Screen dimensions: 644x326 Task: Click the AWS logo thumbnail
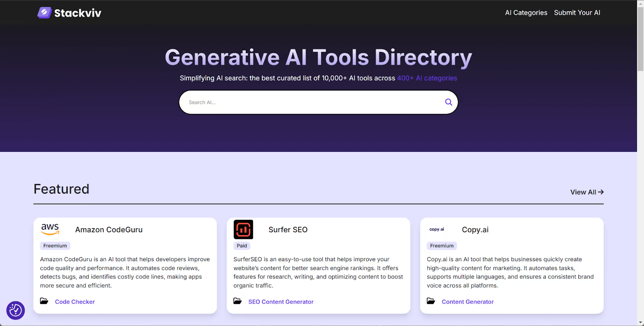[x=50, y=229]
